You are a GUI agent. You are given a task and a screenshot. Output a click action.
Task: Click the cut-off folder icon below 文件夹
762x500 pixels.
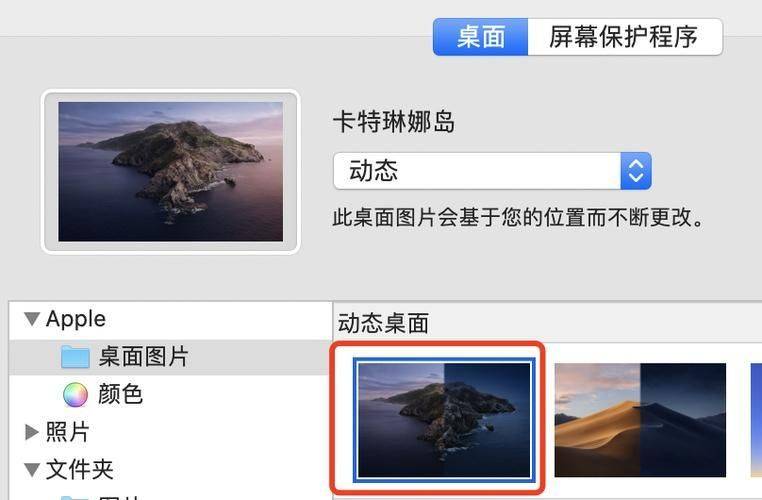75,498
